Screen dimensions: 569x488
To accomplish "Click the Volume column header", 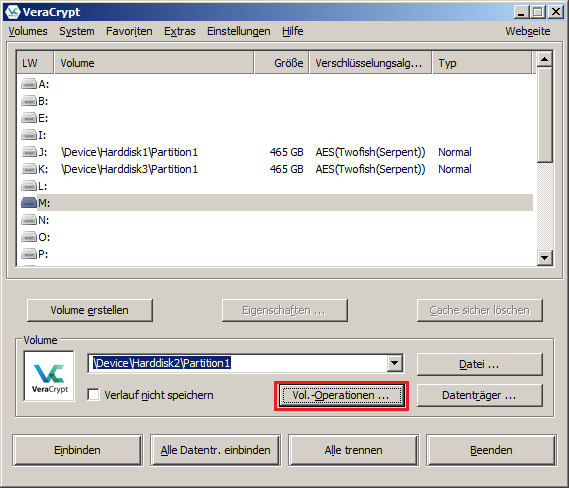I will coord(154,63).
